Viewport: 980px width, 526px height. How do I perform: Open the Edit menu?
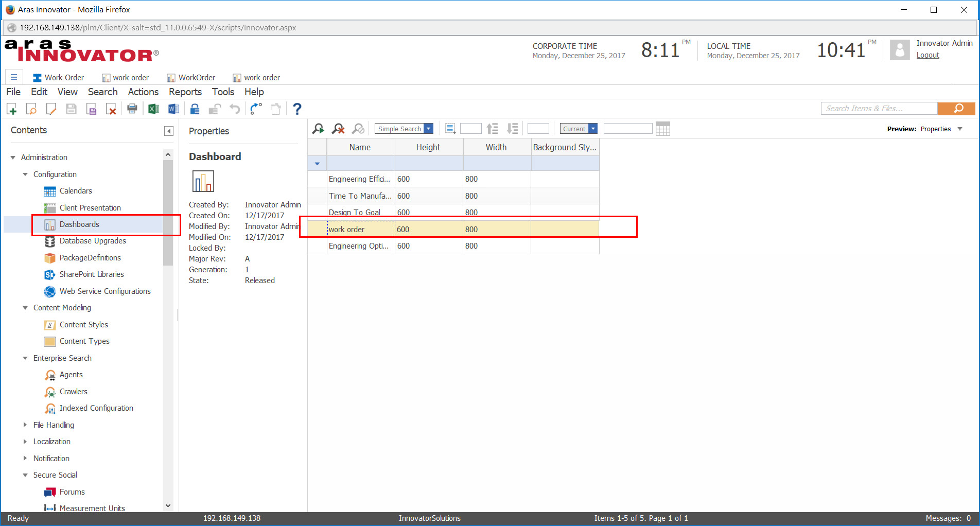coord(39,92)
